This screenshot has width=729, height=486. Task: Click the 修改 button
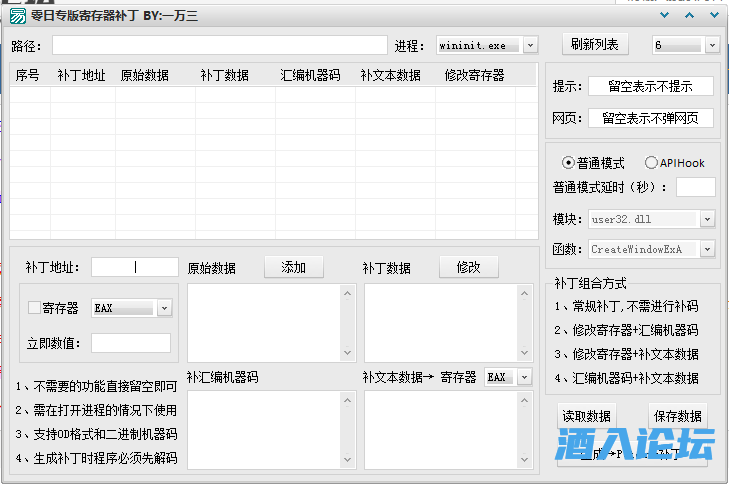coord(469,267)
